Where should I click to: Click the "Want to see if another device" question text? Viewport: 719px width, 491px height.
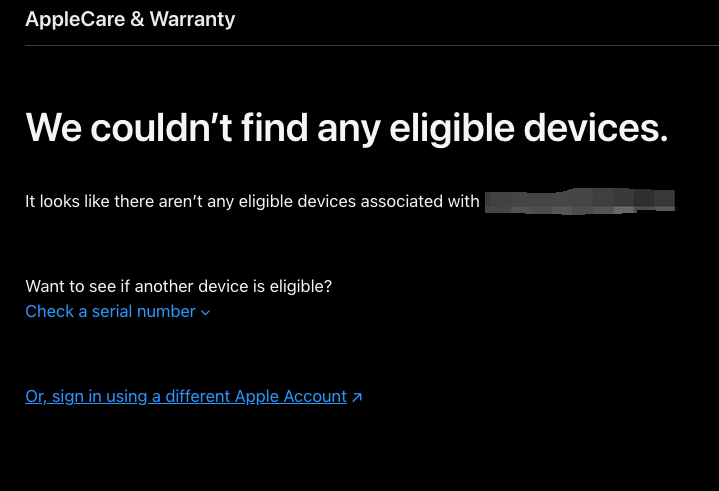coord(178,286)
